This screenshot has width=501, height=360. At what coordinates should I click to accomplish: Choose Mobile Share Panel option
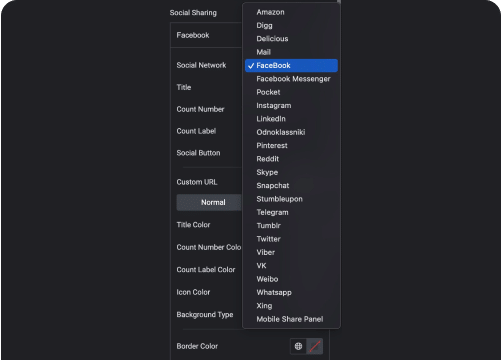pyautogui.click(x=291, y=319)
